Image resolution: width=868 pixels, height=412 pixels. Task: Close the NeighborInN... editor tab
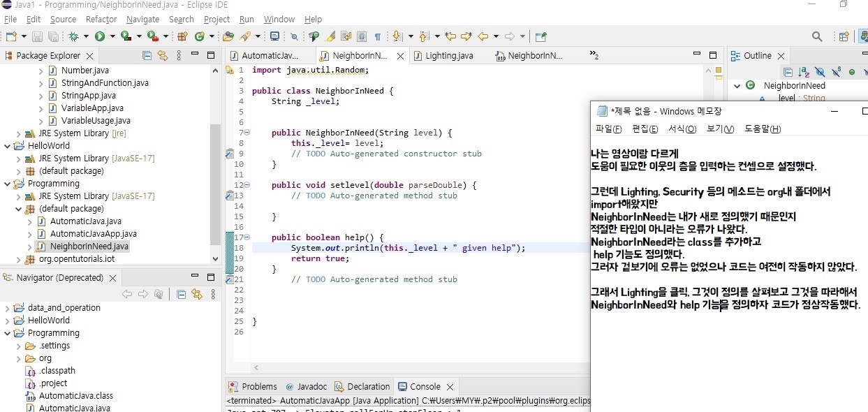click(400, 56)
